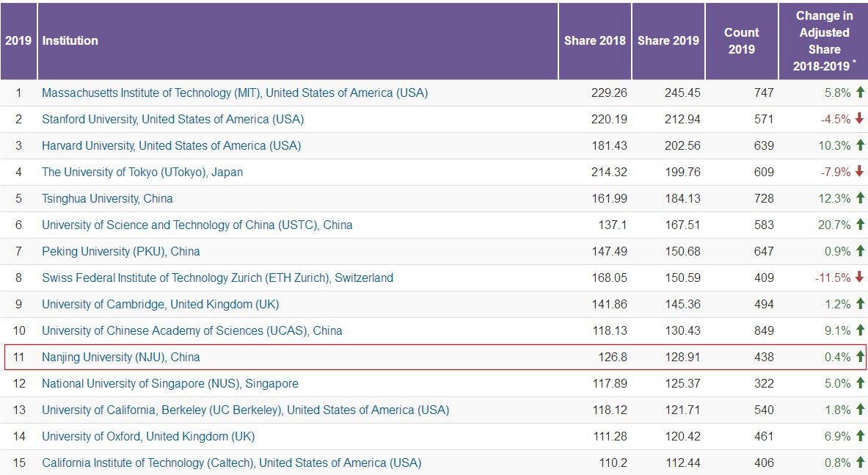Open the University of Cambridge link
This screenshot has width=868, height=475.
click(160, 305)
